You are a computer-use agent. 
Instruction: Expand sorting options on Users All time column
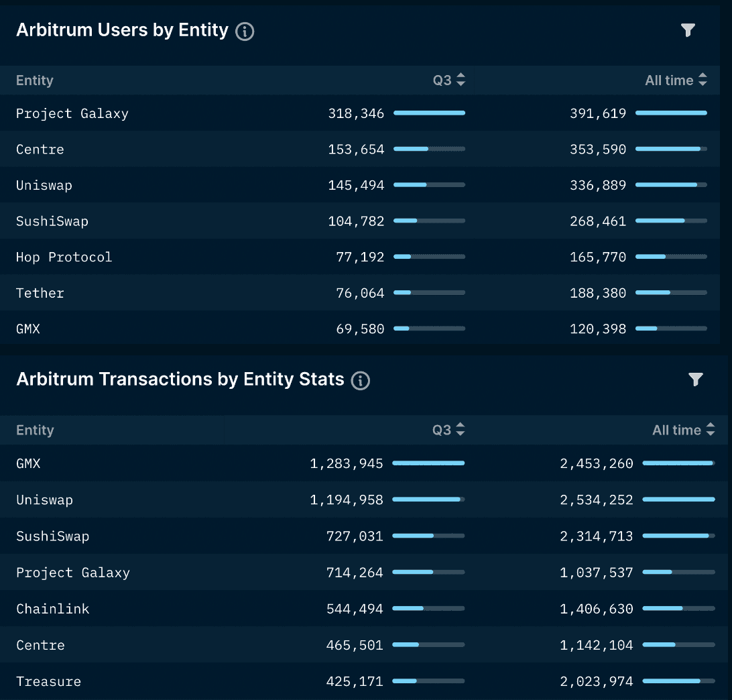coord(703,79)
